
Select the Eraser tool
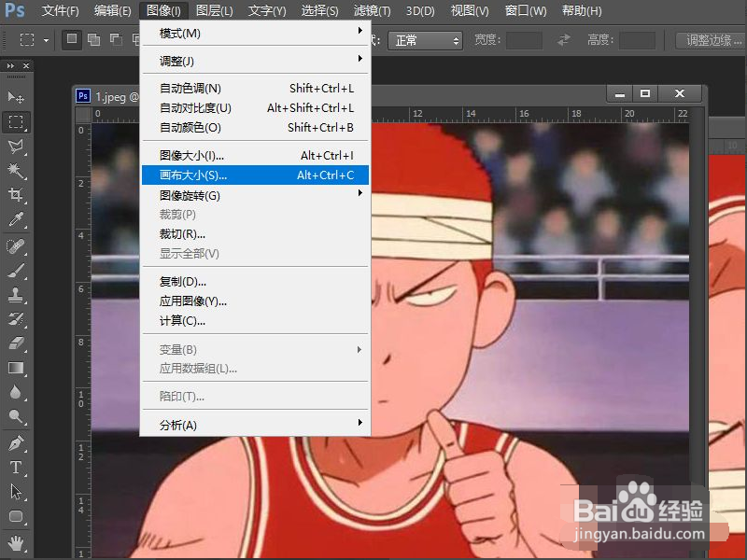click(16, 343)
